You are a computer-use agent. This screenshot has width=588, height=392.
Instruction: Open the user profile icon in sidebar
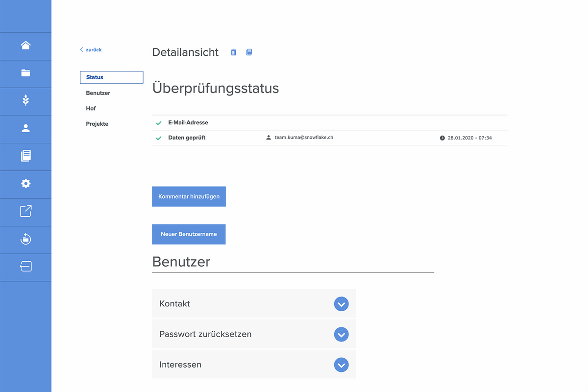pos(25,128)
